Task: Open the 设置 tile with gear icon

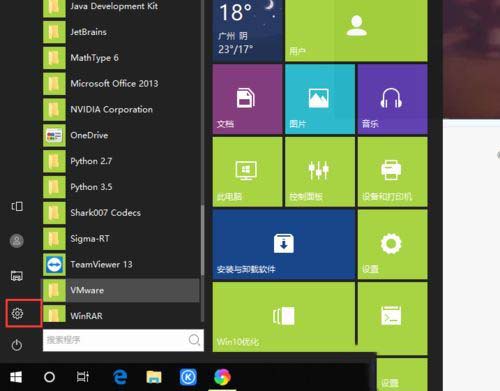Action: [x=392, y=244]
